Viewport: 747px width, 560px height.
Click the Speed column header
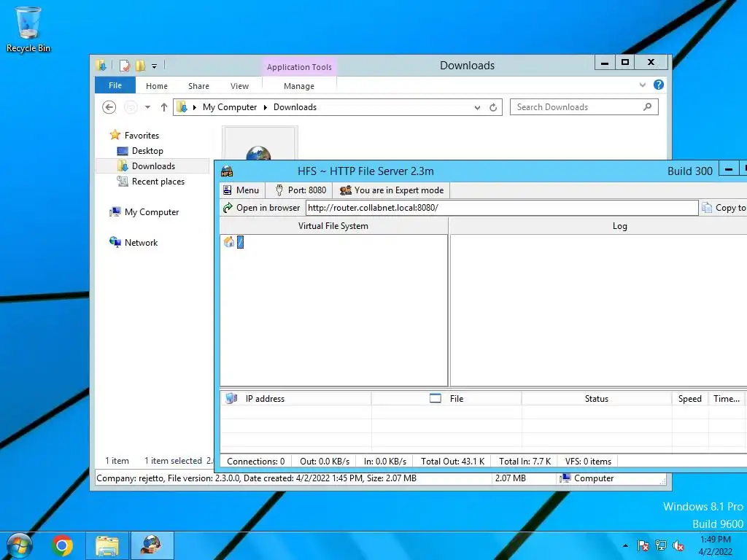coord(690,399)
